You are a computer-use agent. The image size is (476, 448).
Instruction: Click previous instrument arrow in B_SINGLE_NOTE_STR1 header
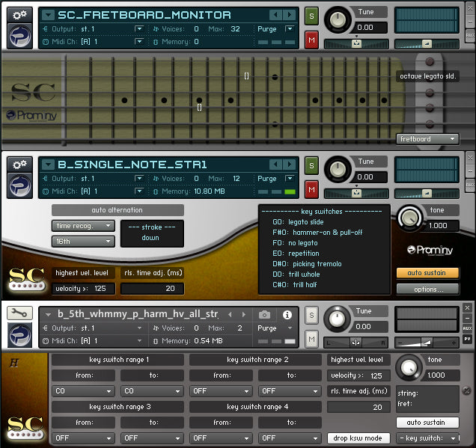tap(275, 165)
